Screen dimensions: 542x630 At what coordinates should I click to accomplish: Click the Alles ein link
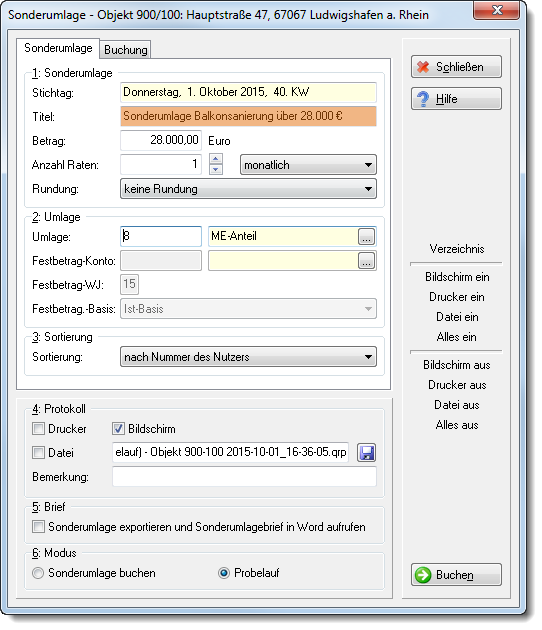click(456, 337)
